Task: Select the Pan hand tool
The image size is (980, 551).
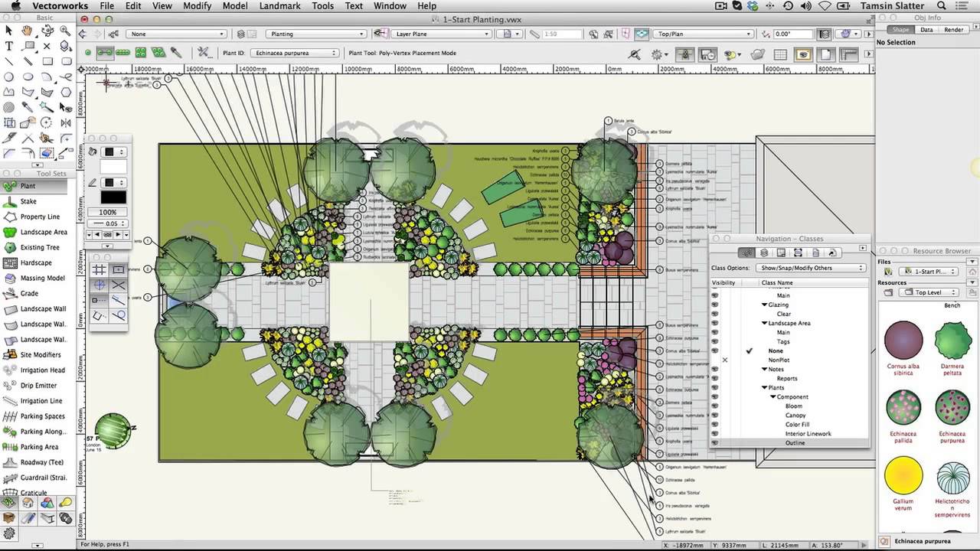Action: [28, 31]
